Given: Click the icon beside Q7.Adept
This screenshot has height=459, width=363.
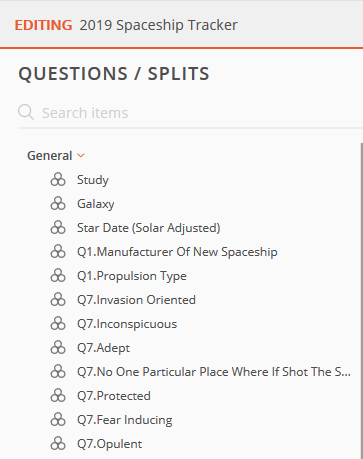Looking at the screenshot, I should 58,348.
